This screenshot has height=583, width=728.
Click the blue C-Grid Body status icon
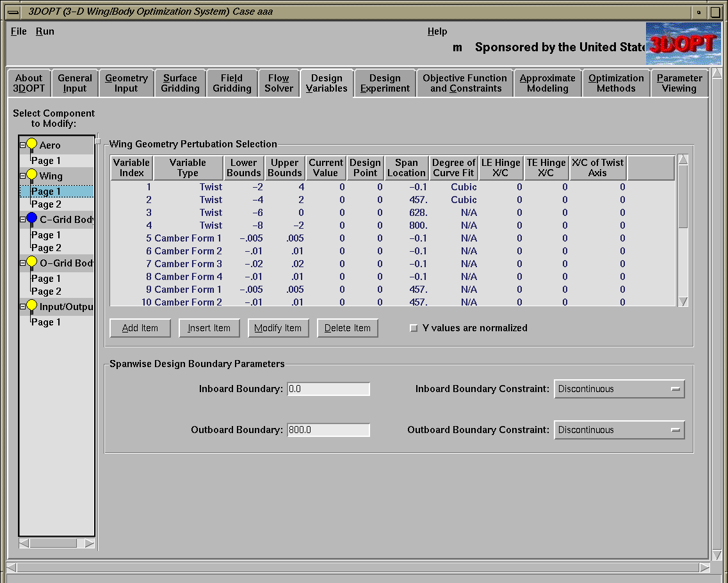tap(31, 218)
